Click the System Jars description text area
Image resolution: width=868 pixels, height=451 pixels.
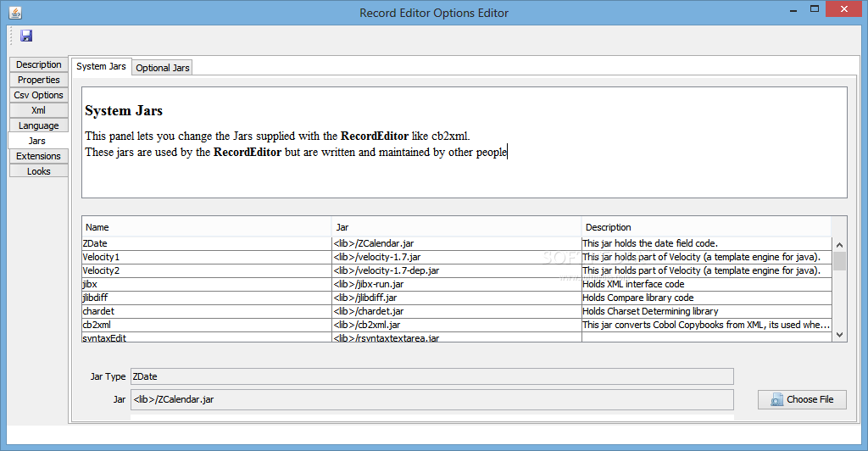click(x=464, y=142)
